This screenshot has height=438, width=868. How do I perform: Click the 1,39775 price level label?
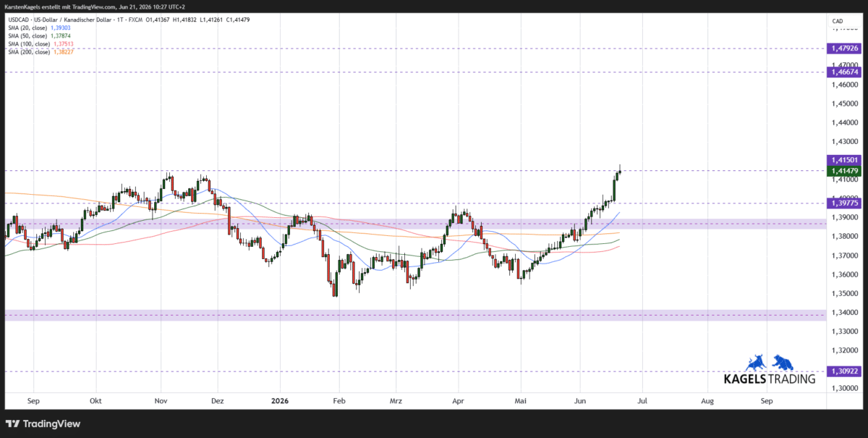click(x=844, y=204)
